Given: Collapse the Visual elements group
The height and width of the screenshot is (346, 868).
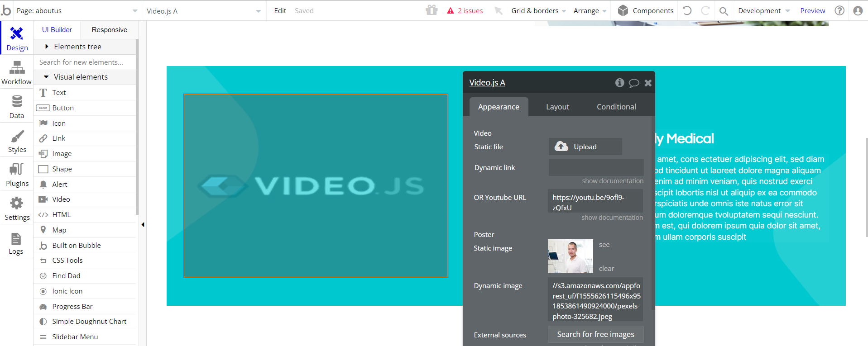Looking at the screenshot, I should tap(85, 77).
